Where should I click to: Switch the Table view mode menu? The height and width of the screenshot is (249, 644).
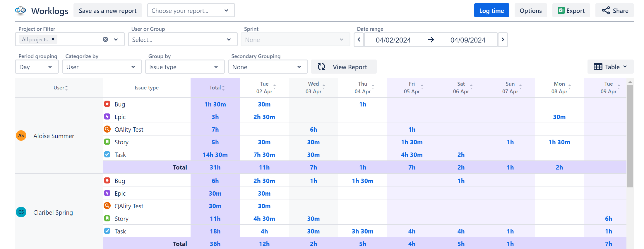[610, 67]
